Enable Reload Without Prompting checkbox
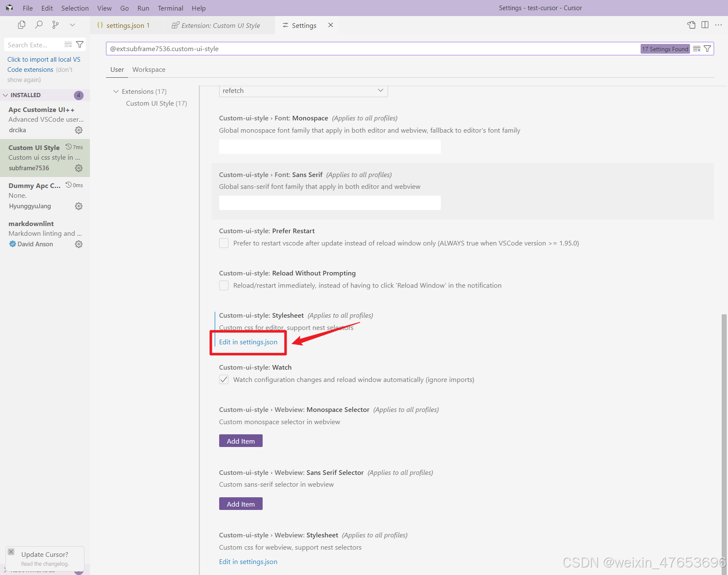The height and width of the screenshot is (575, 728). (224, 286)
